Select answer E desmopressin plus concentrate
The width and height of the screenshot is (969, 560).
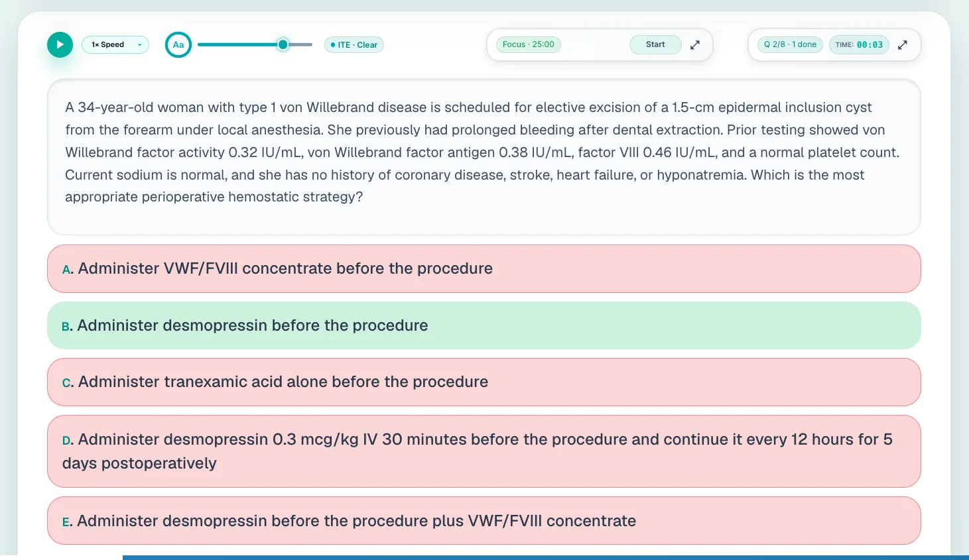484,521
